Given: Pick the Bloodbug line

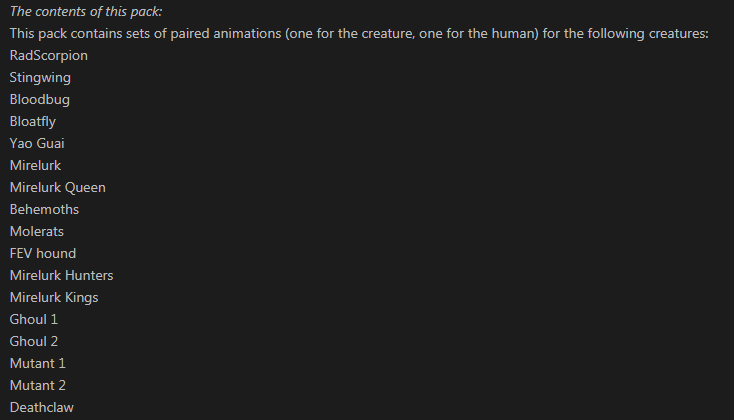Looking at the screenshot, I should click(40, 100).
